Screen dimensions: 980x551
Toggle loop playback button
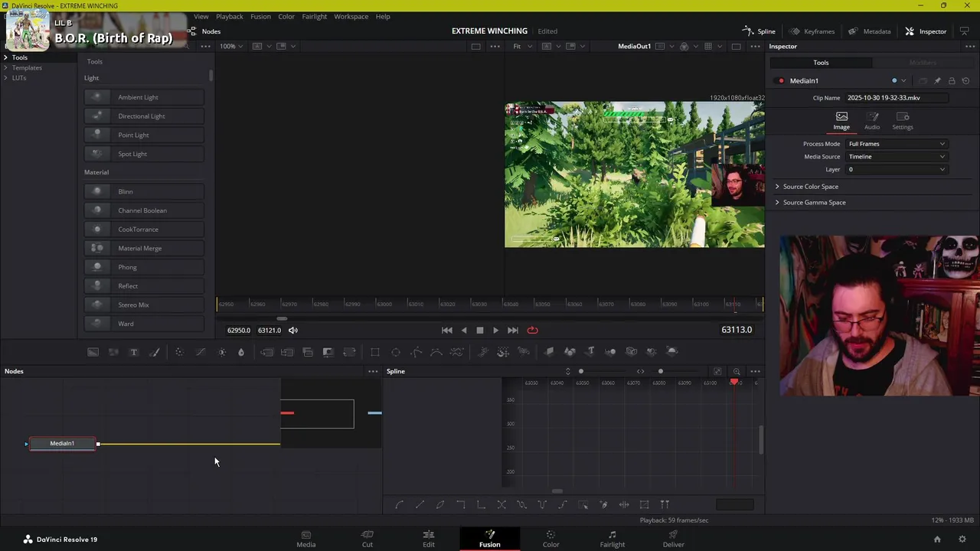(x=532, y=331)
